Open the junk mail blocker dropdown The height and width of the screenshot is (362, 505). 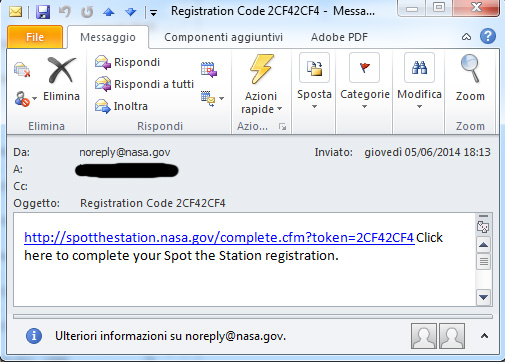tap(25, 99)
